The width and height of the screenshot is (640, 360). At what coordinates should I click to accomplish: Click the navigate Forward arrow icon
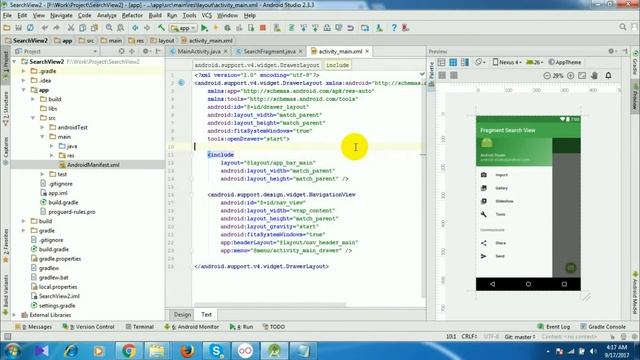click(x=147, y=28)
